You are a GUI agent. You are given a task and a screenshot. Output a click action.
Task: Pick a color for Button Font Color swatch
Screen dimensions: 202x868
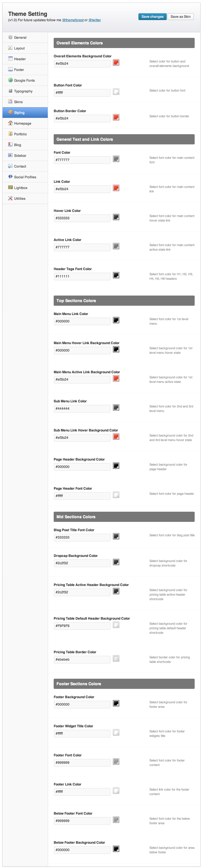pyautogui.click(x=116, y=92)
